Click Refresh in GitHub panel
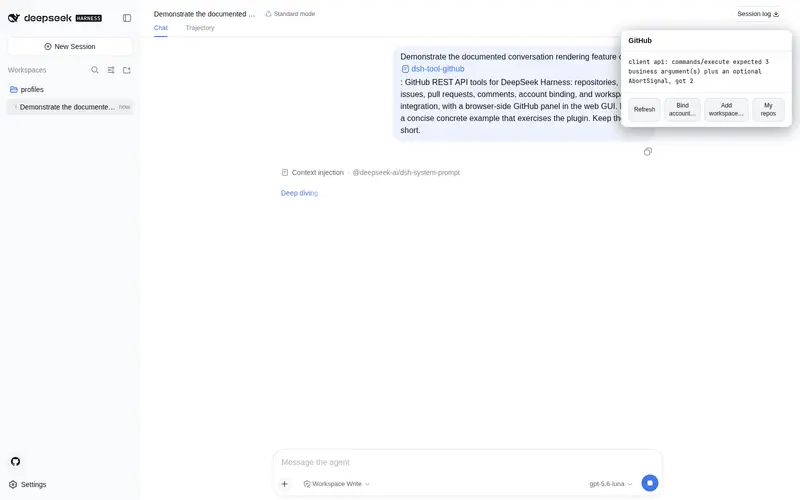This screenshot has height=500, width=800. coord(644,110)
